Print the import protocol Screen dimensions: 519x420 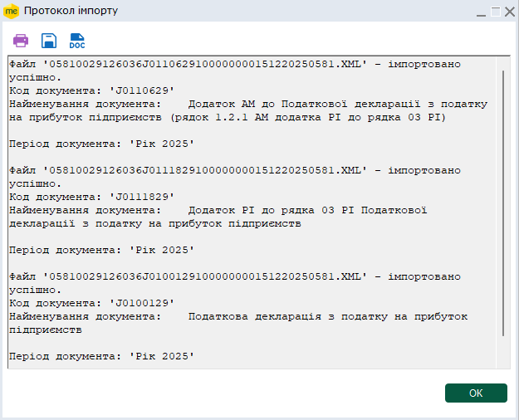tap(21, 41)
